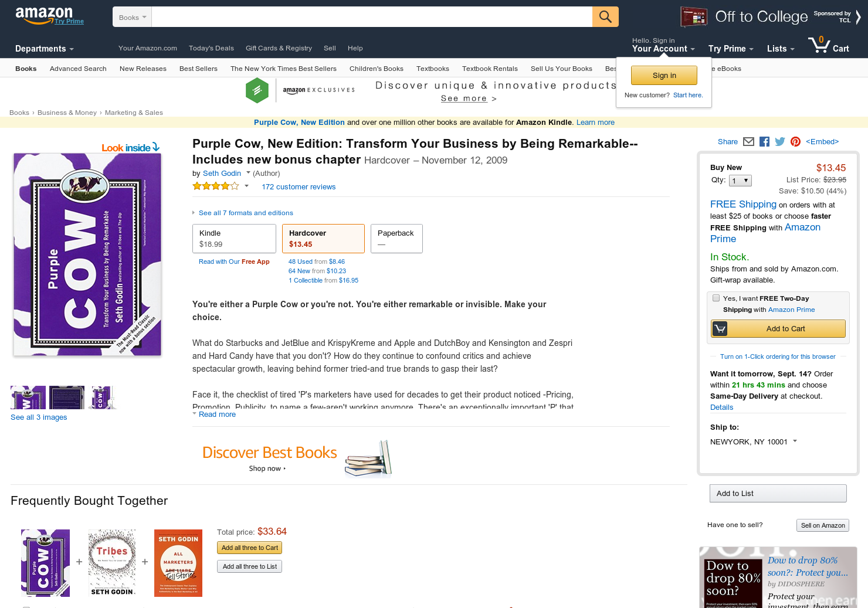Share on Twitter bird icon
Screen dimensions: 868x608
click(779, 141)
